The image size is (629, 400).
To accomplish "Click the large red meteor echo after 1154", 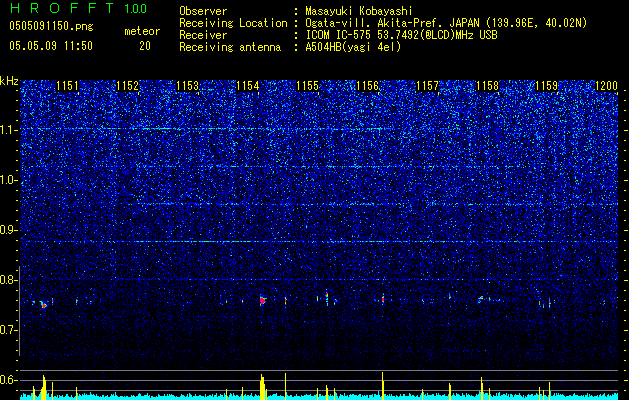I will [262, 300].
